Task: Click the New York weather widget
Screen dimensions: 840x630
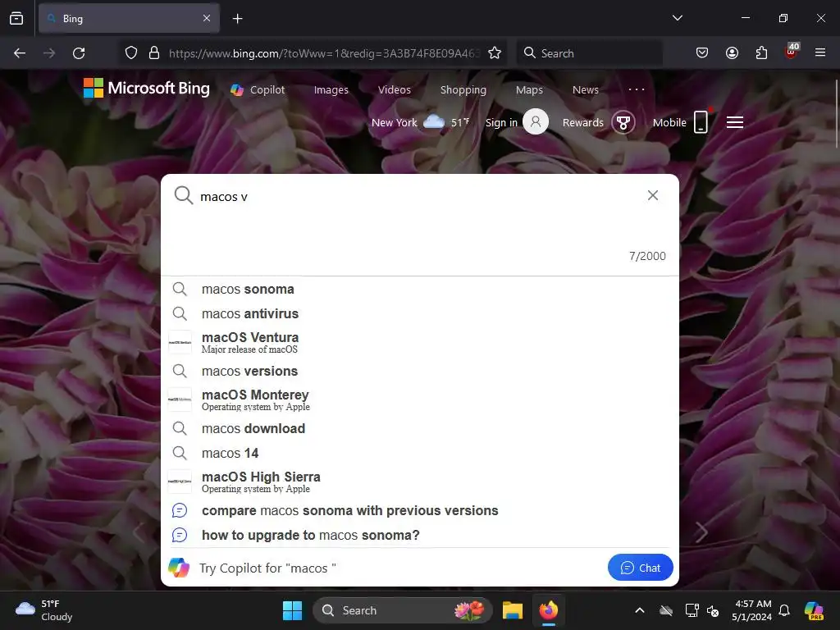Action: [421, 122]
